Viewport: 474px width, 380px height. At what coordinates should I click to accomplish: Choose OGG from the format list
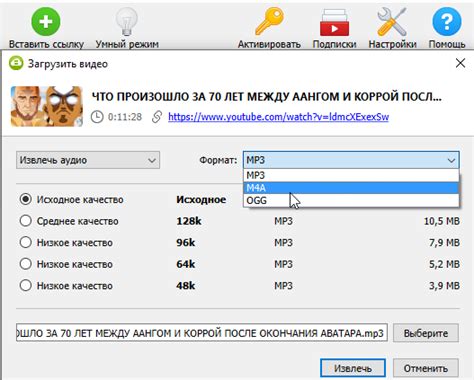351,200
